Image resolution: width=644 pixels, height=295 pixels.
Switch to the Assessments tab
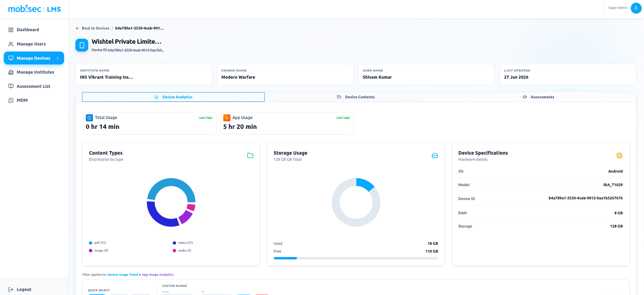tap(538, 97)
